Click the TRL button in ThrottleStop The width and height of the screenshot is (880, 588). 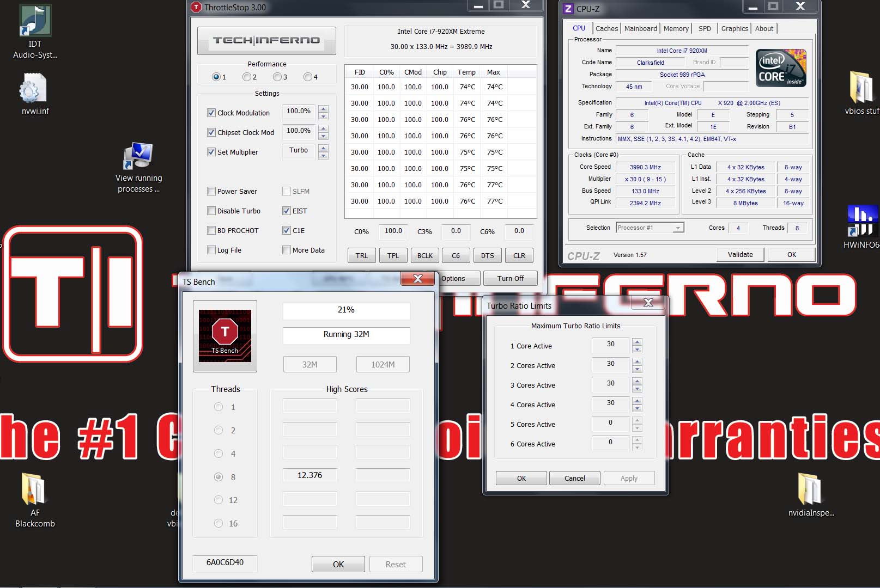(x=362, y=255)
